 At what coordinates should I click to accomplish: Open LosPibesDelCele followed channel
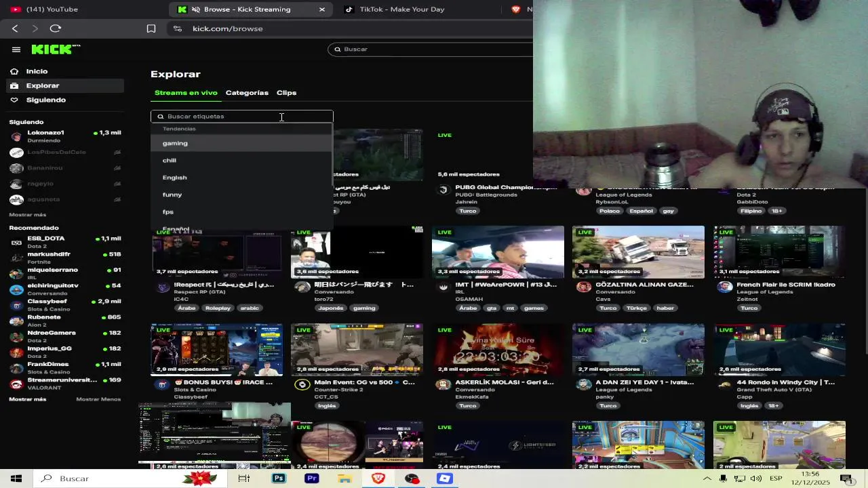[64, 152]
